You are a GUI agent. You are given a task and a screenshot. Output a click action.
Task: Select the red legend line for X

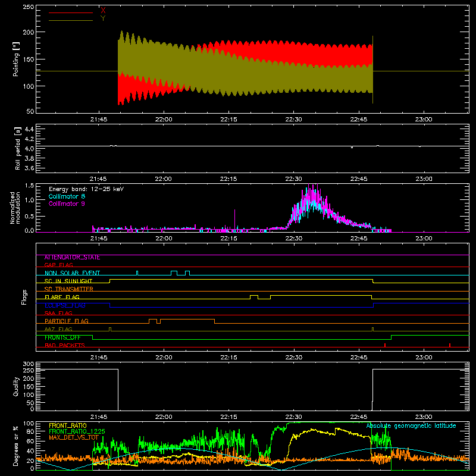pyautogui.click(x=71, y=12)
